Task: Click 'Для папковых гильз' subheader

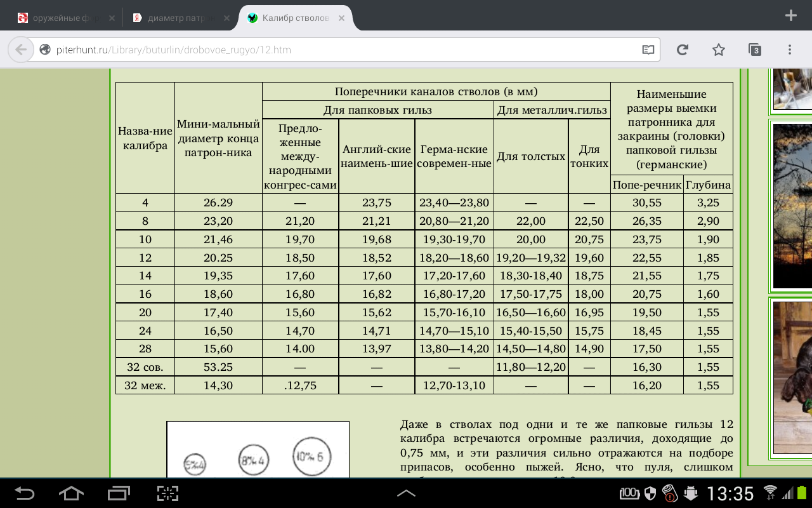Action: (377, 110)
